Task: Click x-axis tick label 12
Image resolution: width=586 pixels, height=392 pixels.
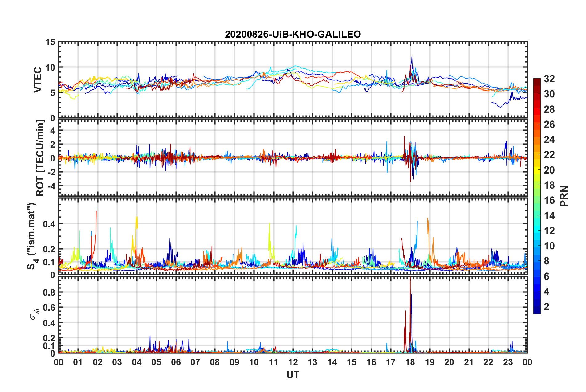Action: (293, 362)
